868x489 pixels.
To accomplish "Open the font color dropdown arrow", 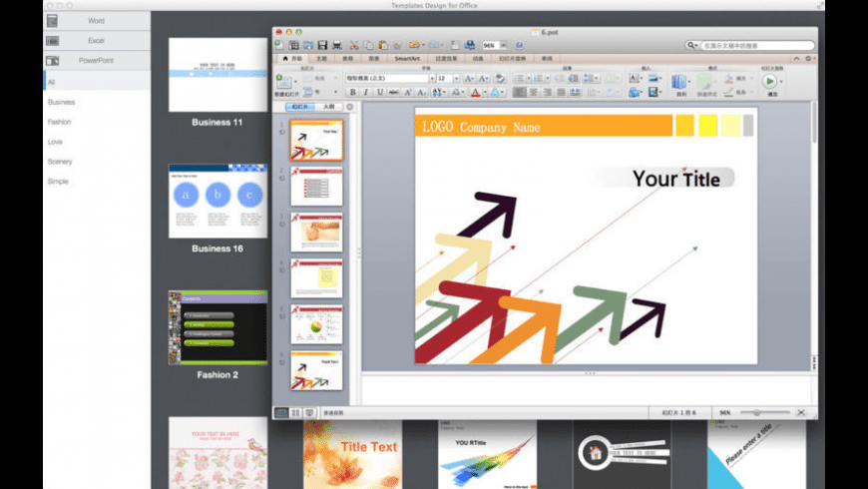I will (485, 93).
